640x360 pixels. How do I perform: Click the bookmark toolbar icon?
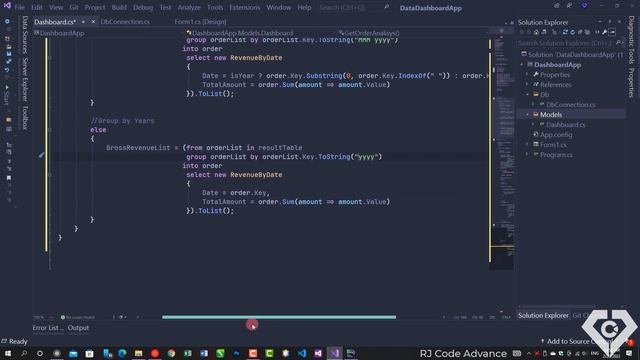9,178
